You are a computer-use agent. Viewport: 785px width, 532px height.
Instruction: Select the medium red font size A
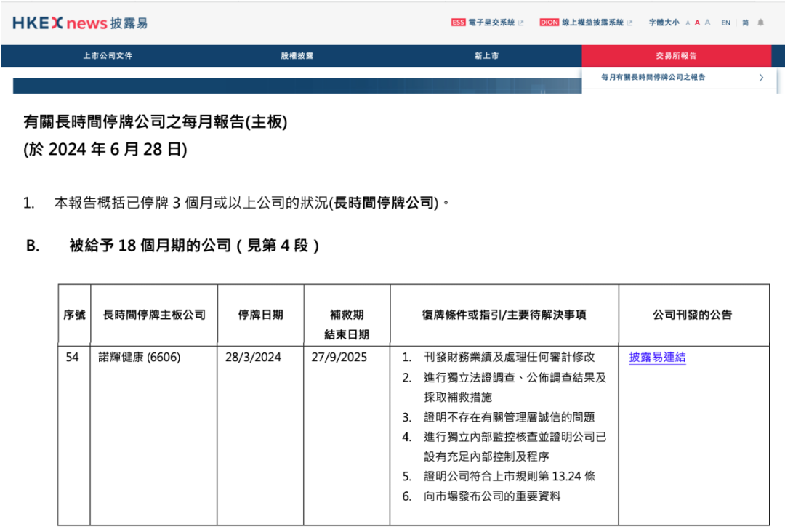(x=697, y=23)
